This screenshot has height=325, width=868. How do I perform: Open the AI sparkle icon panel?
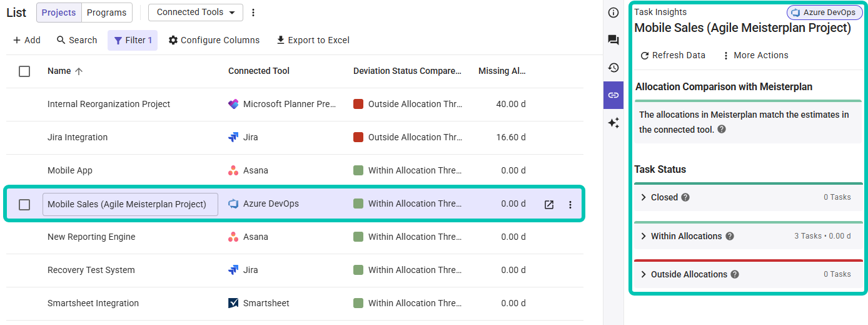pyautogui.click(x=613, y=123)
